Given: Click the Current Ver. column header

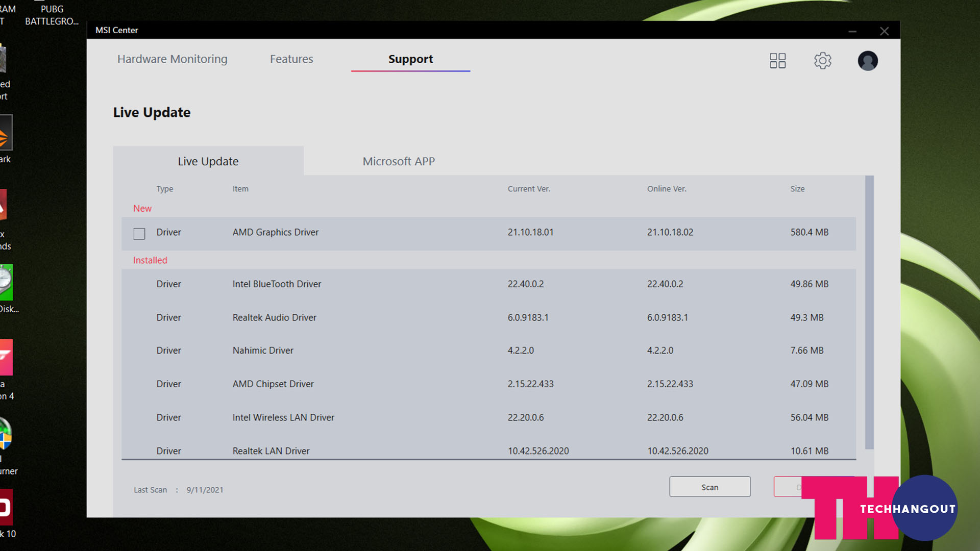Looking at the screenshot, I should coord(529,189).
